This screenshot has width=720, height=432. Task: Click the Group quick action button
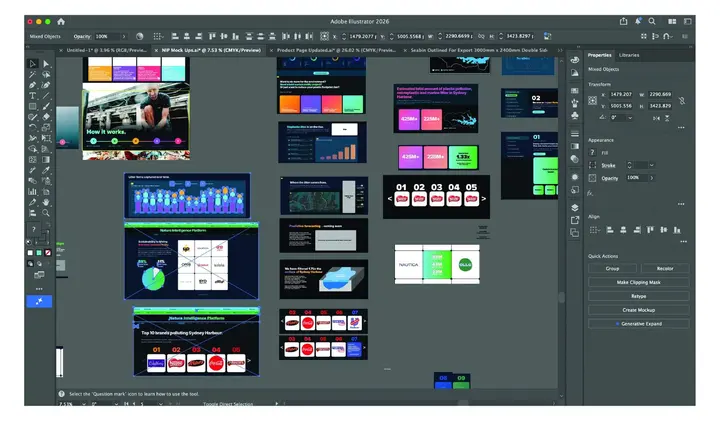pyautogui.click(x=612, y=269)
